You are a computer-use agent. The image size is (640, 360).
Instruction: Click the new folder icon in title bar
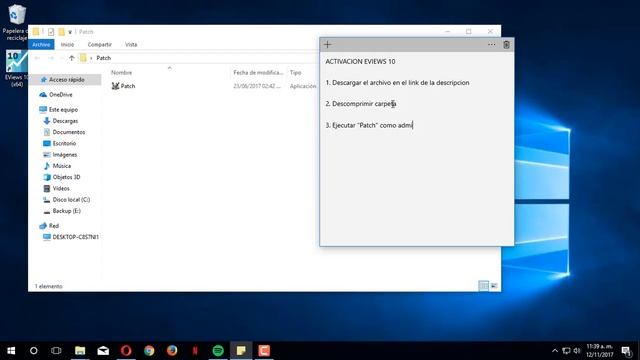coord(61,32)
